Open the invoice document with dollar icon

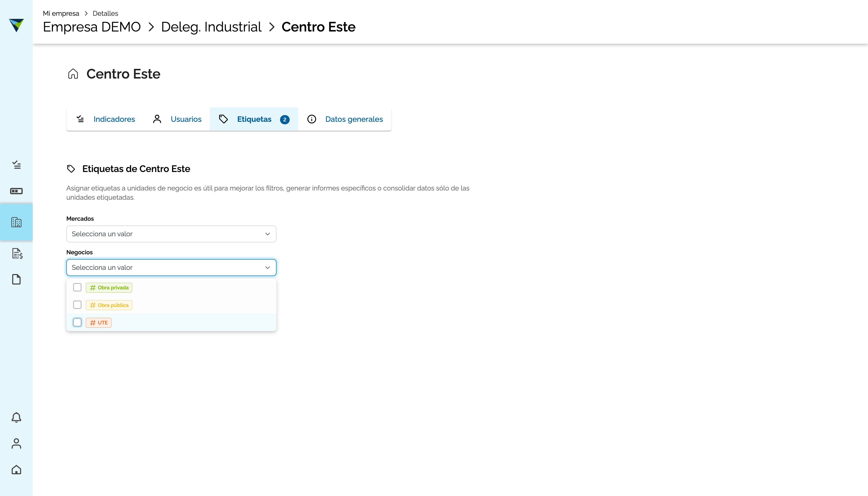click(x=17, y=253)
